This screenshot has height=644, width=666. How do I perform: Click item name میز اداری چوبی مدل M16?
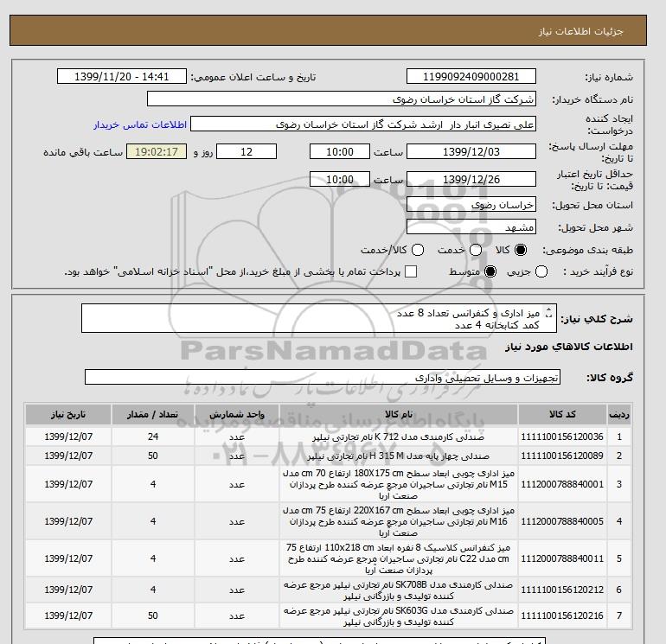coord(399,521)
